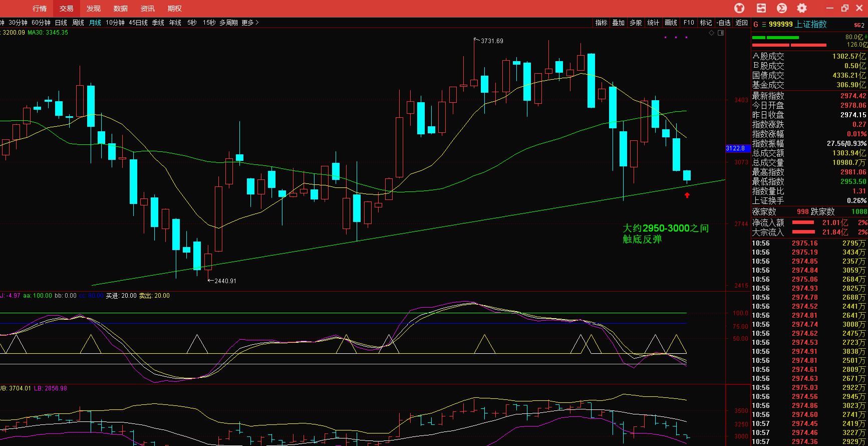This screenshot has width=868, height=446.
Task: Click the 3731.69 high price label
Action: (x=492, y=41)
